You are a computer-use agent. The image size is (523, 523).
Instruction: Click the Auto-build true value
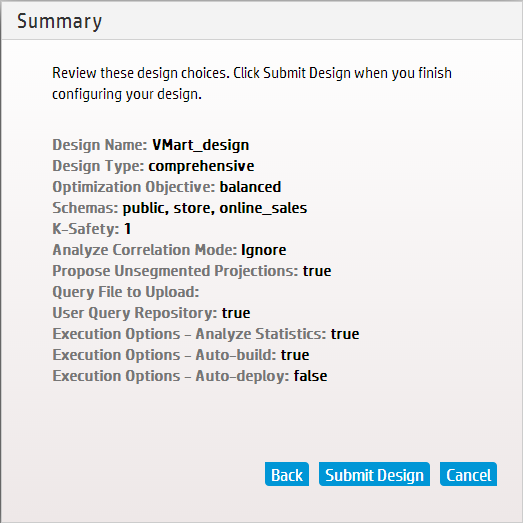point(295,355)
